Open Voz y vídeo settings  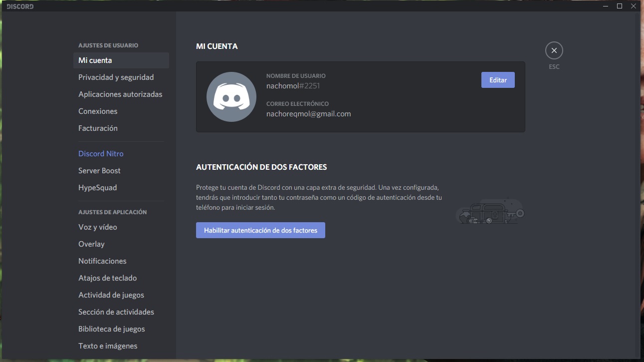[98, 227]
